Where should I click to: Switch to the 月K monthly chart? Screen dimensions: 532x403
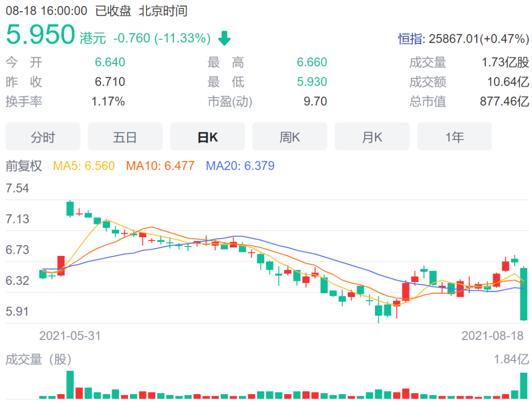coord(372,137)
